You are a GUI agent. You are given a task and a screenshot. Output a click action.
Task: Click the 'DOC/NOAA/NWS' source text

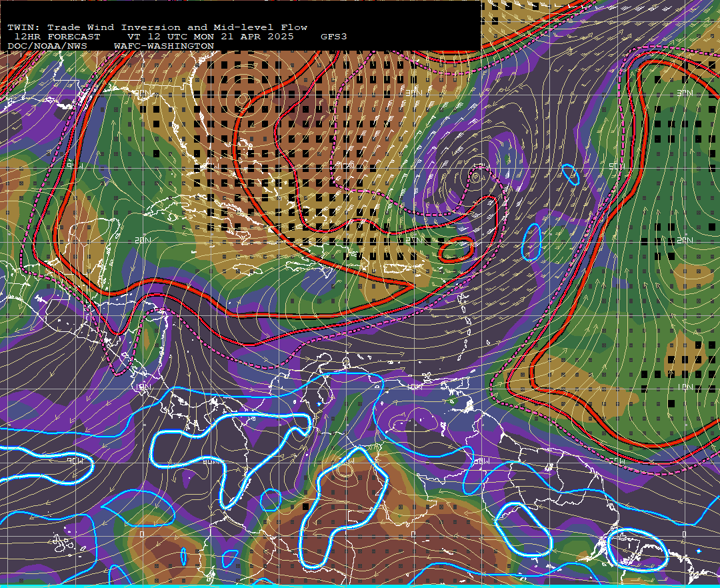tap(47, 47)
